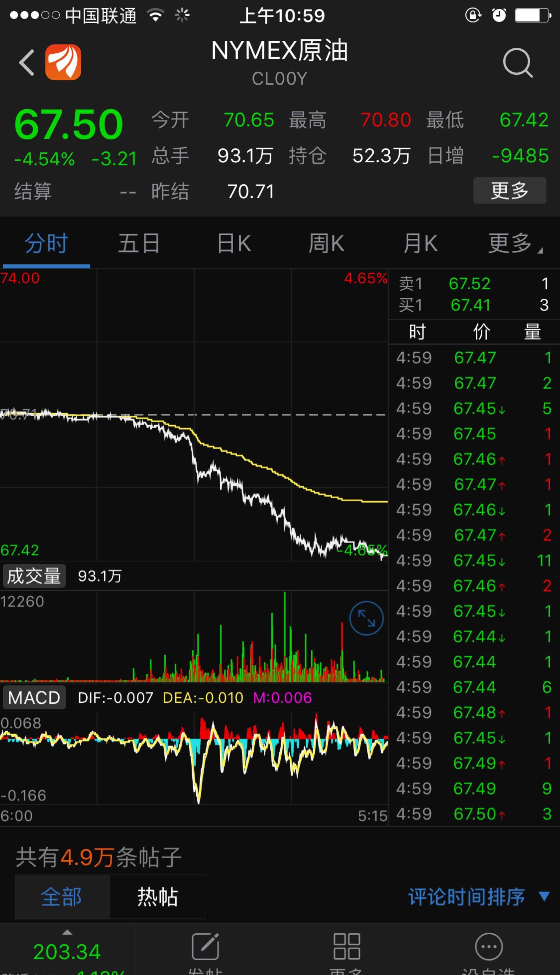Open the 周K chart tab
The height and width of the screenshot is (975, 560).
click(326, 243)
